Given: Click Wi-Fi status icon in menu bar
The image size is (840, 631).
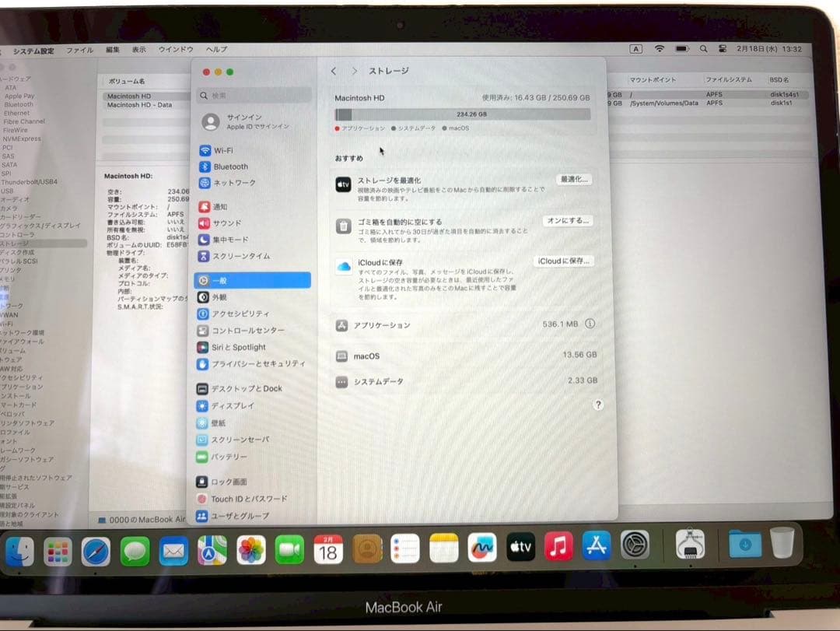Looking at the screenshot, I should [660, 49].
